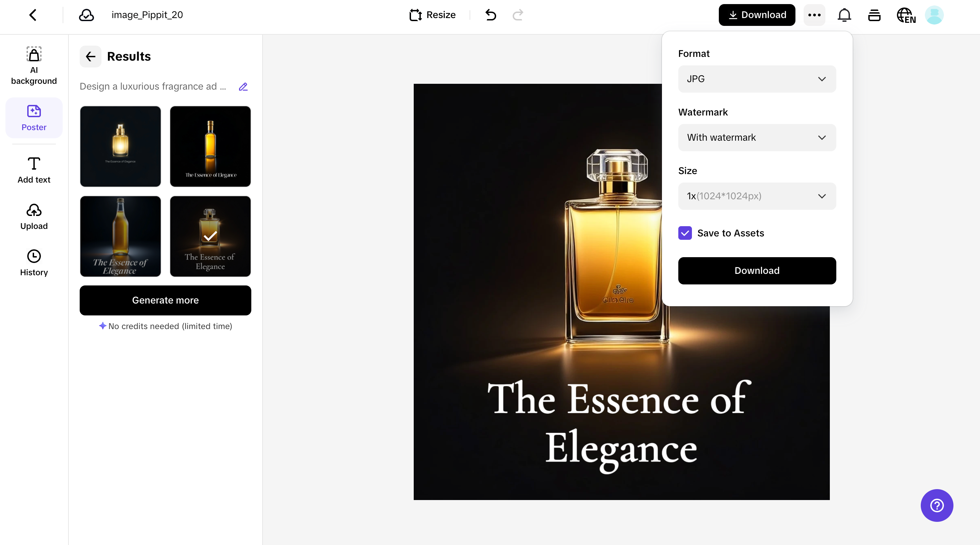Click the language globe EN icon

click(906, 16)
